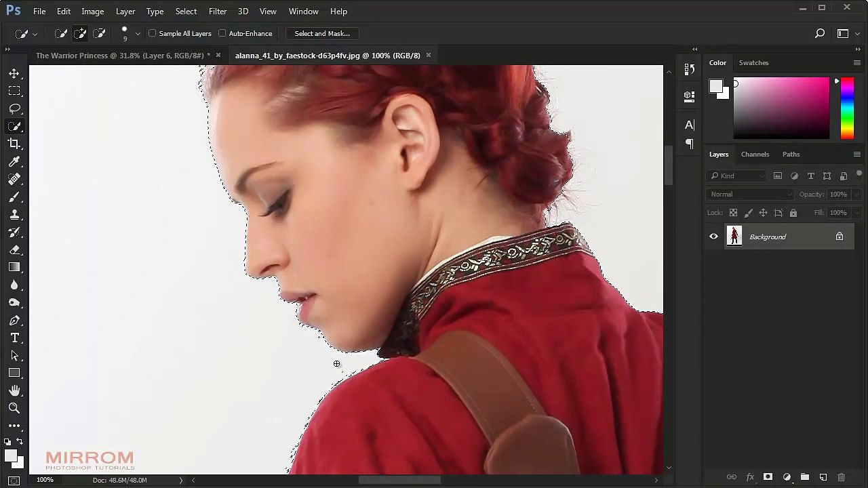This screenshot has width=868, height=488.
Task: Select the Gradient tool
Action: tap(14, 267)
